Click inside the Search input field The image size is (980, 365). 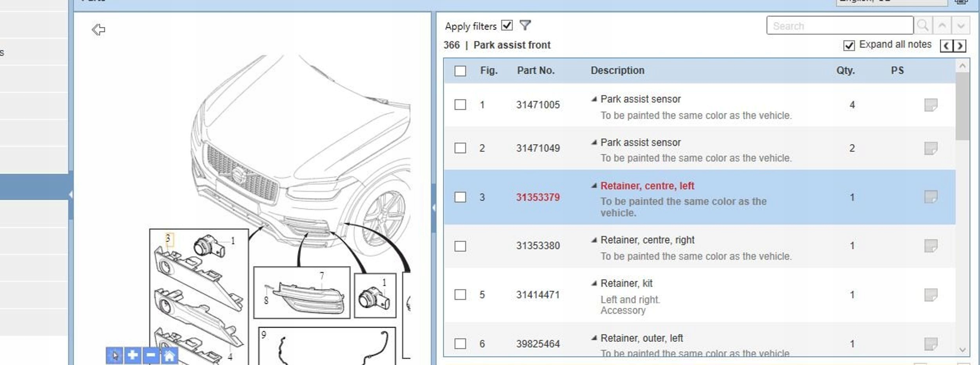(840, 25)
